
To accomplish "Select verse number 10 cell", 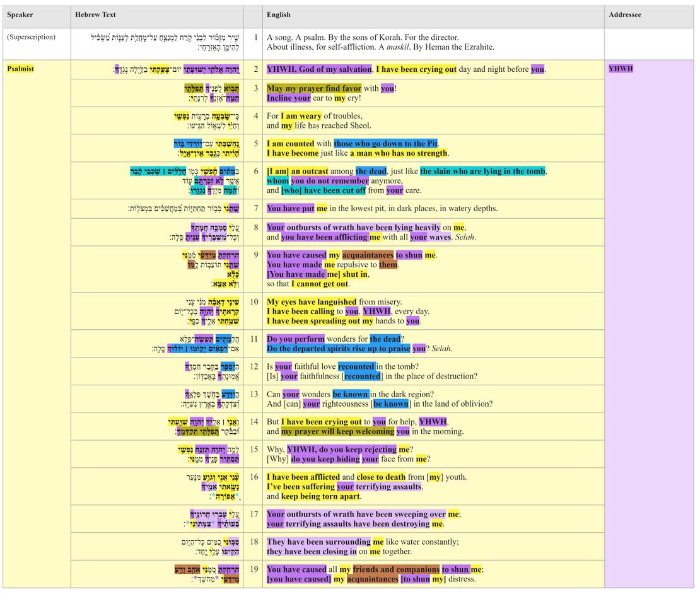I will point(254,302).
